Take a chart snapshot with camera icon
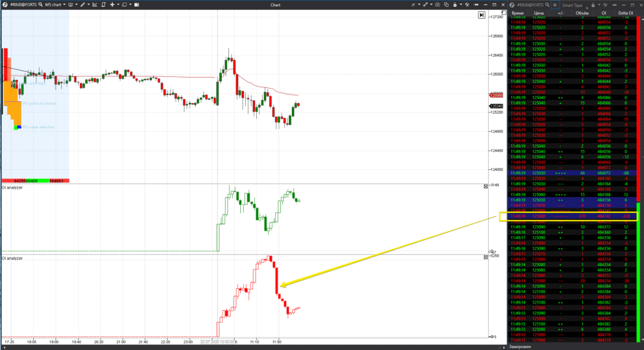 pyautogui.click(x=438, y=4)
